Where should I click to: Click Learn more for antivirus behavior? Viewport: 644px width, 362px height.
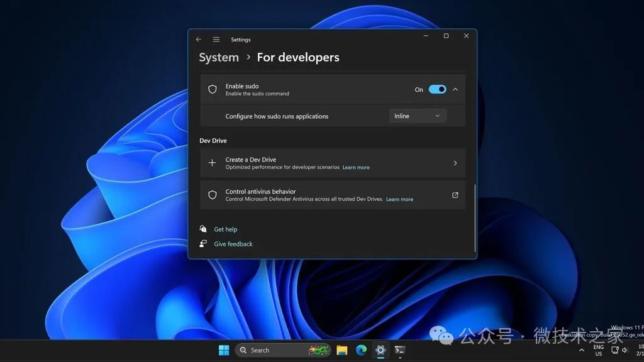click(399, 199)
